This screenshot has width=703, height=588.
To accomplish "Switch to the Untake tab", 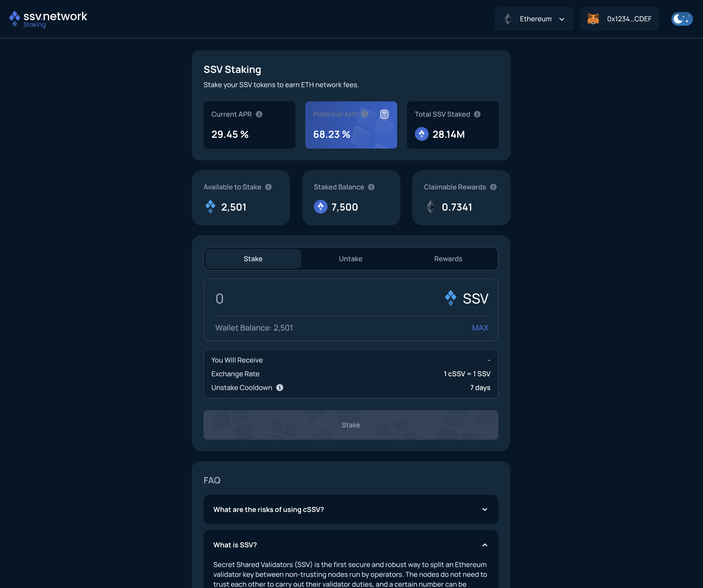I will (351, 259).
